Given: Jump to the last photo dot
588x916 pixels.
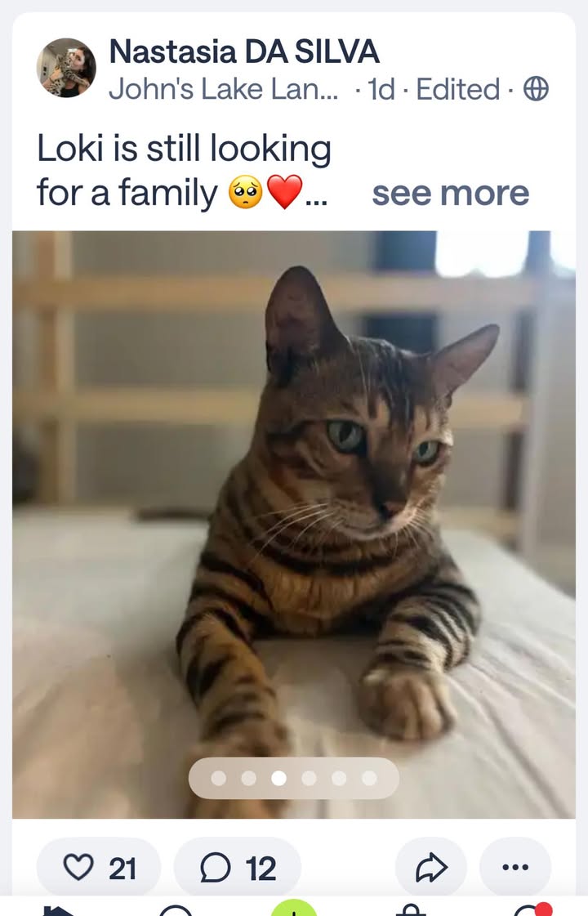Looking at the screenshot, I should tap(369, 778).
